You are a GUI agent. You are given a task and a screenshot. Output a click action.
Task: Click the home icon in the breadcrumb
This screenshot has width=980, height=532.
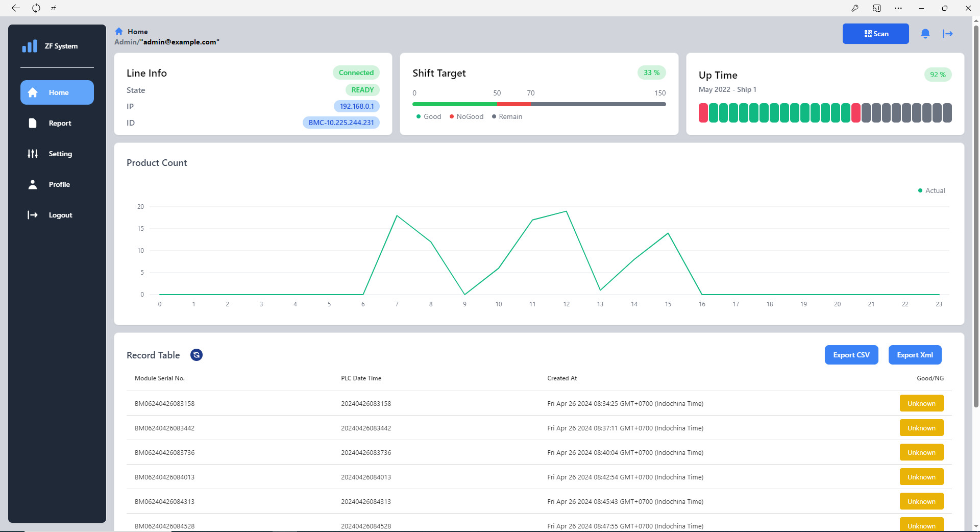[x=119, y=32]
